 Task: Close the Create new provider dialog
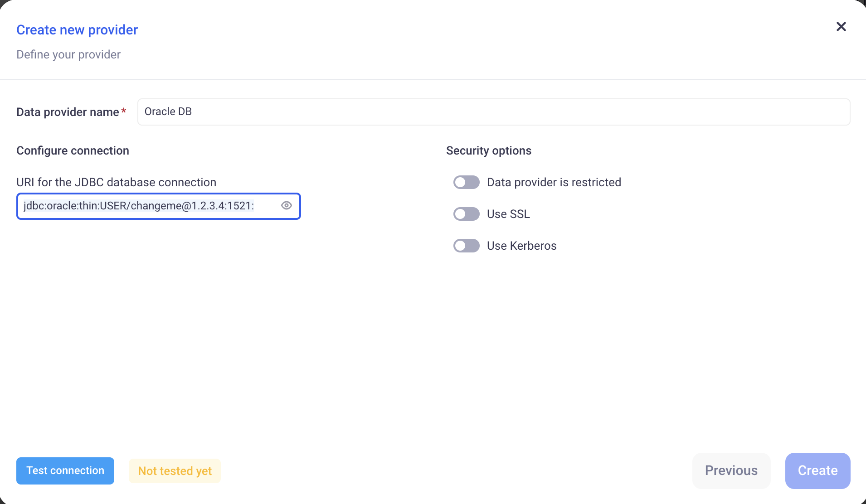[841, 27]
